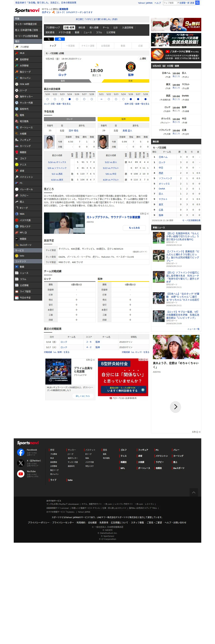Click the ウェブ検索 search input field
The width and height of the screenshot is (215, 644).
(x=169, y=3)
